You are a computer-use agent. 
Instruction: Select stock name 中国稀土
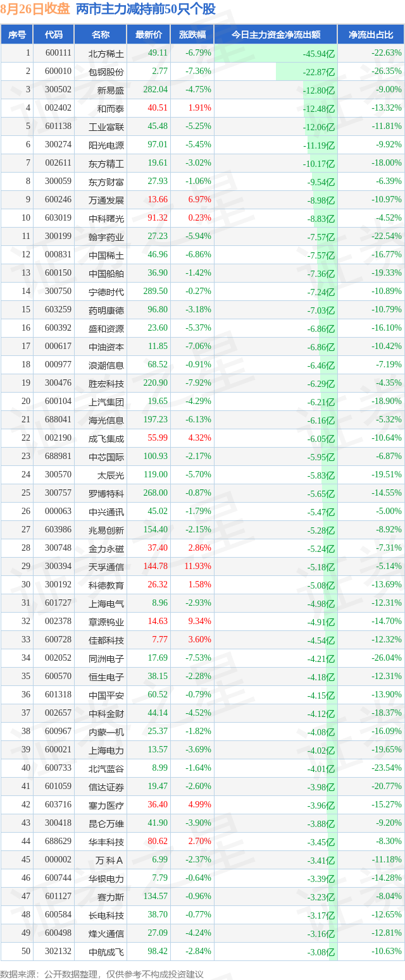106,255
